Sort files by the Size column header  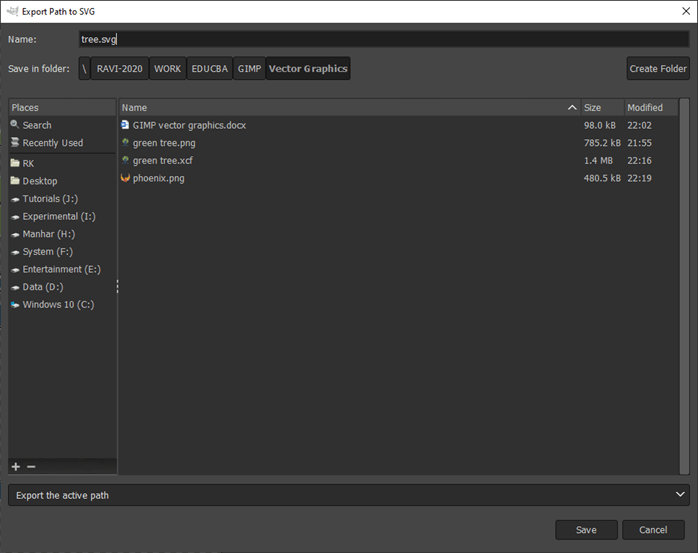tap(602, 108)
